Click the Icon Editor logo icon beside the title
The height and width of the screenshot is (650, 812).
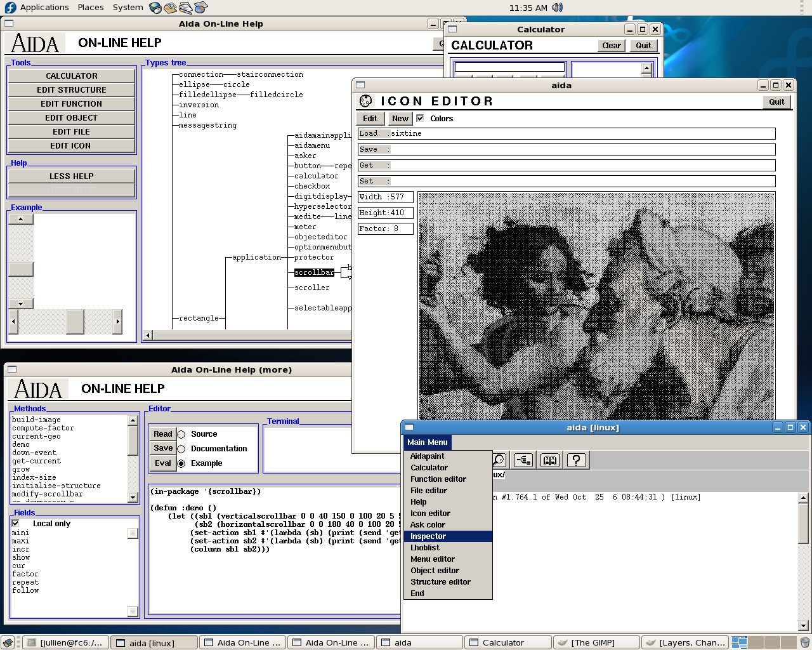[366, 101]
